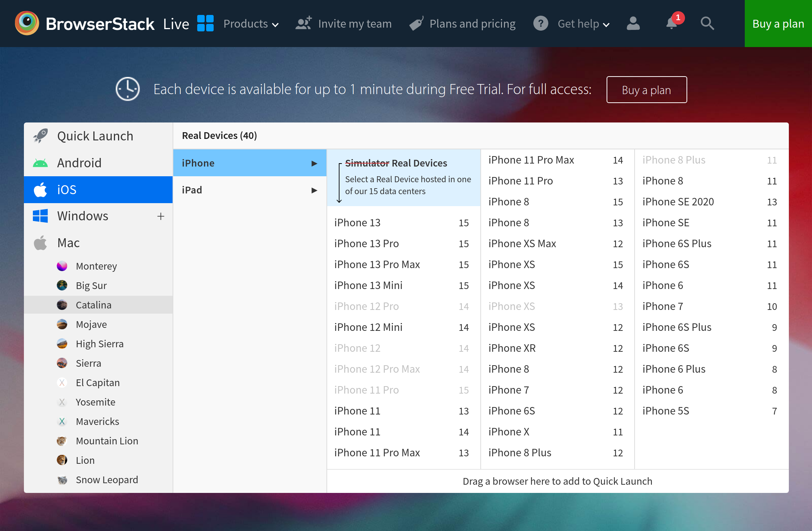Click the Catalina macOS icon
Screen dimensions: 812x531
pyautogui.click(x=62, y=305)
